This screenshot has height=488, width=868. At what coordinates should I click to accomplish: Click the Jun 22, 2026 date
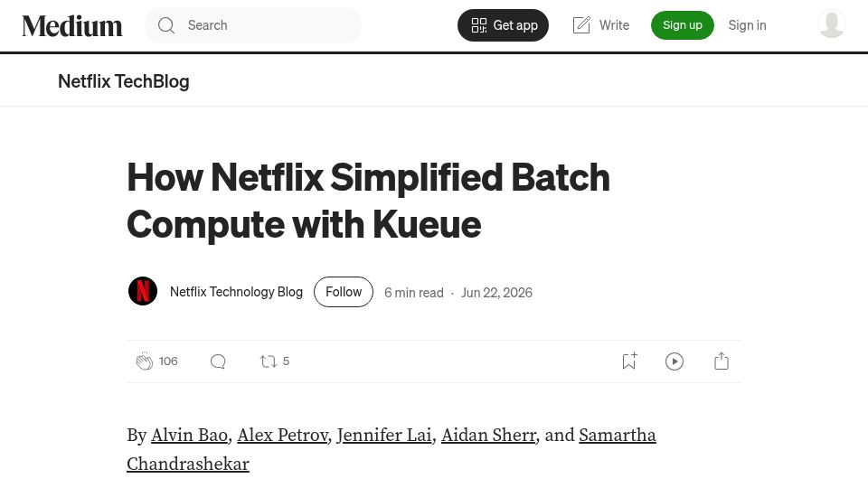496,293
